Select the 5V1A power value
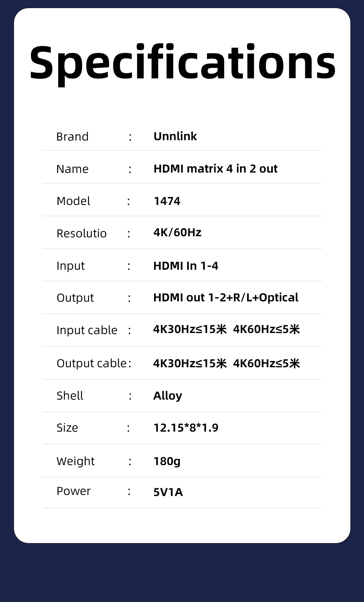364x602 pixels. (x=168, y=492)
